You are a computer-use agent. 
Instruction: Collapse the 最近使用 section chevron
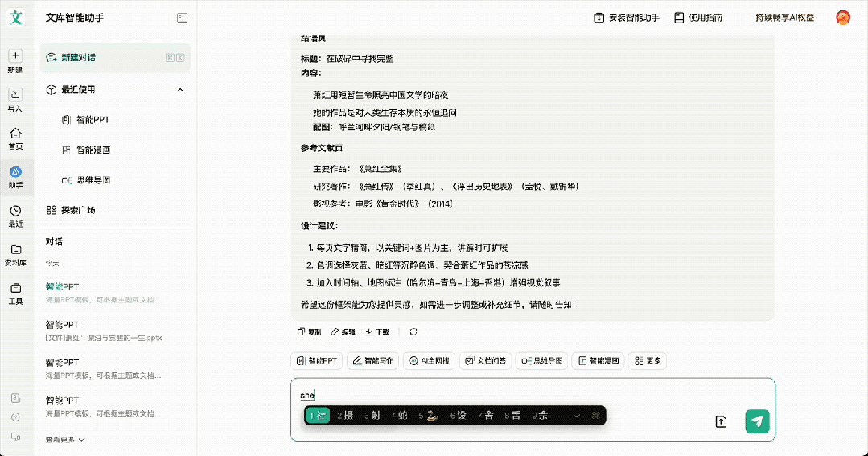click(x=180, y=89)
